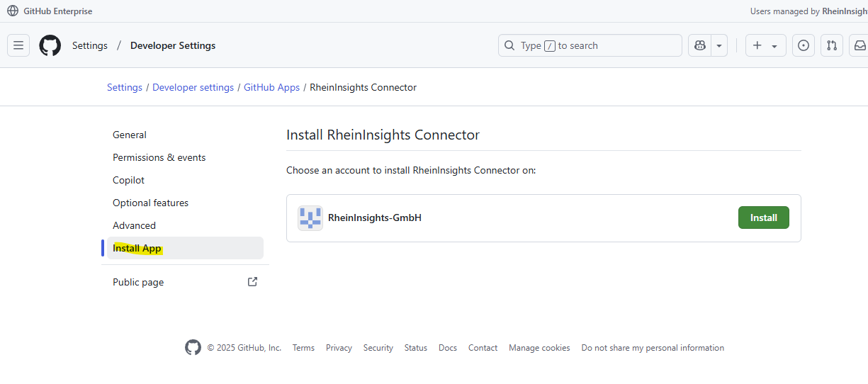
Task: Click GitHub Apps breadcrumb link
Action: pos(271,87)
